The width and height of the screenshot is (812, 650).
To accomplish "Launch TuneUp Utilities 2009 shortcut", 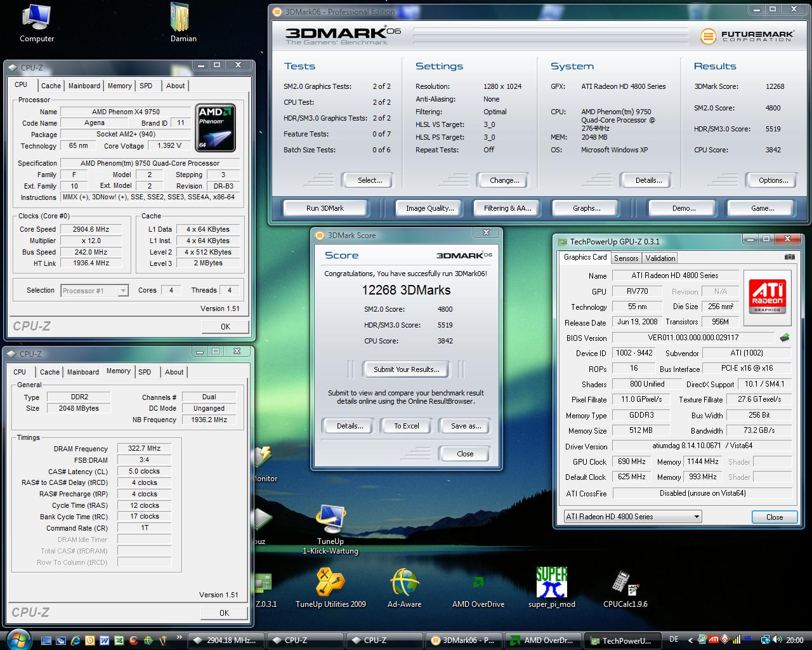I will [x=331, y=588].
